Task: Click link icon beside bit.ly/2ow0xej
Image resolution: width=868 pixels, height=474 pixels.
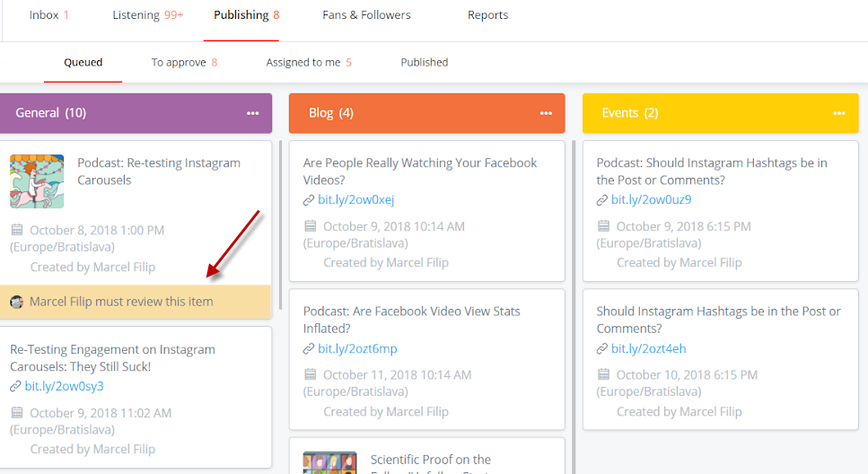Action: point(309,200)
